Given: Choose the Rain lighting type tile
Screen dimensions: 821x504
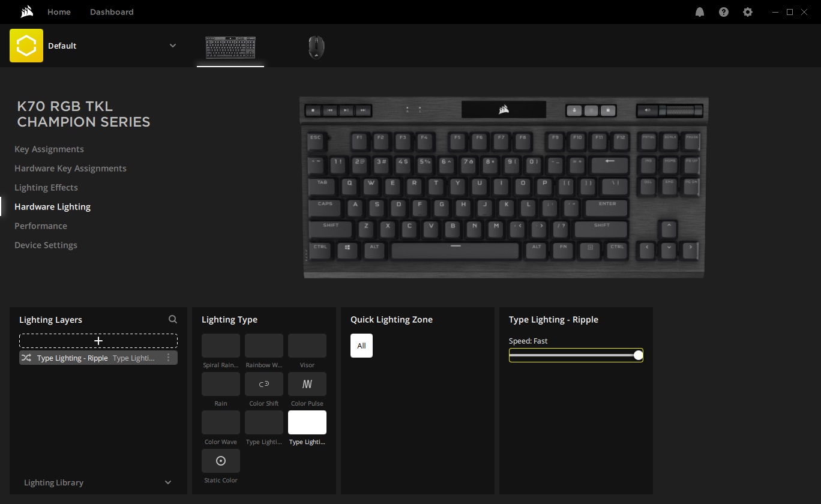Looking at the screenshot, I should [221, 384].
